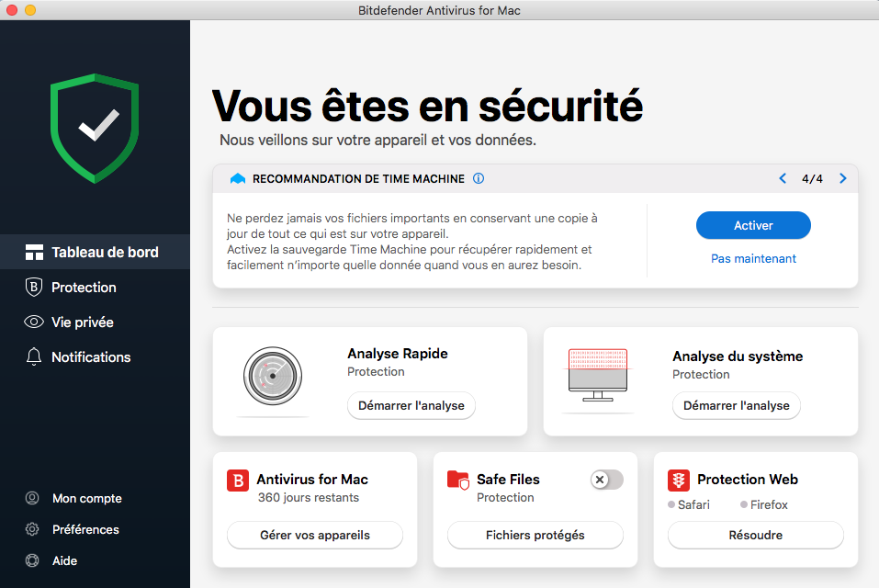Click the Protection Web traffic light icon

tap(679, 481)
